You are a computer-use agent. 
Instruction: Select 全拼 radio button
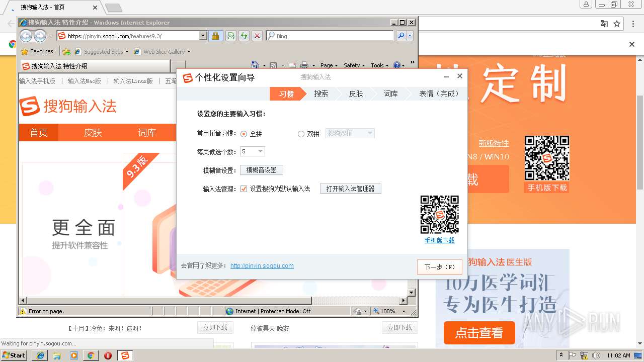tap(244, 134)
